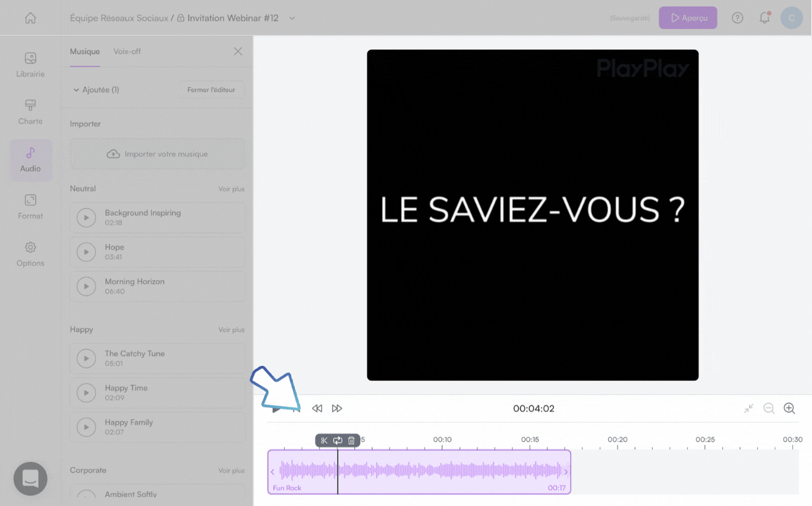812x506 pixels.
Task: Fast forward with the double-right arrows
Action: [337, 409]
